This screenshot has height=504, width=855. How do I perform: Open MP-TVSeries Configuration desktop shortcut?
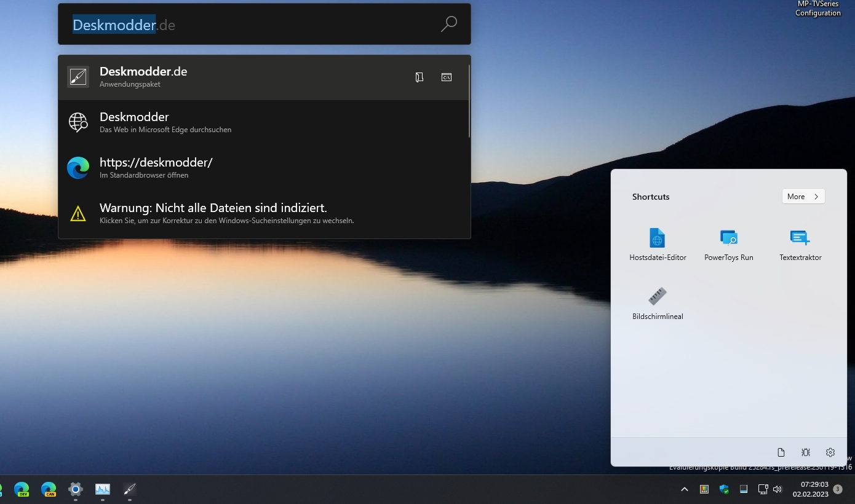(818, 9)
